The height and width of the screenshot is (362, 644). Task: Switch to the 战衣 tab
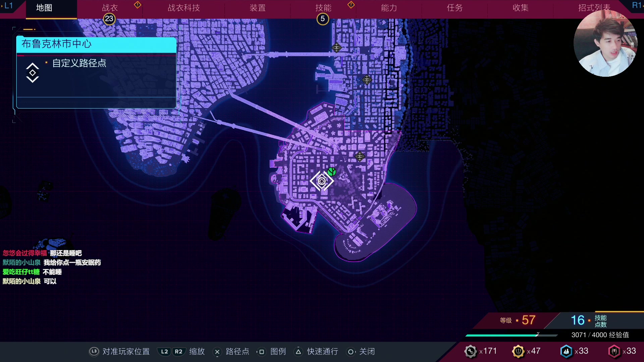(x=110, y=8)
